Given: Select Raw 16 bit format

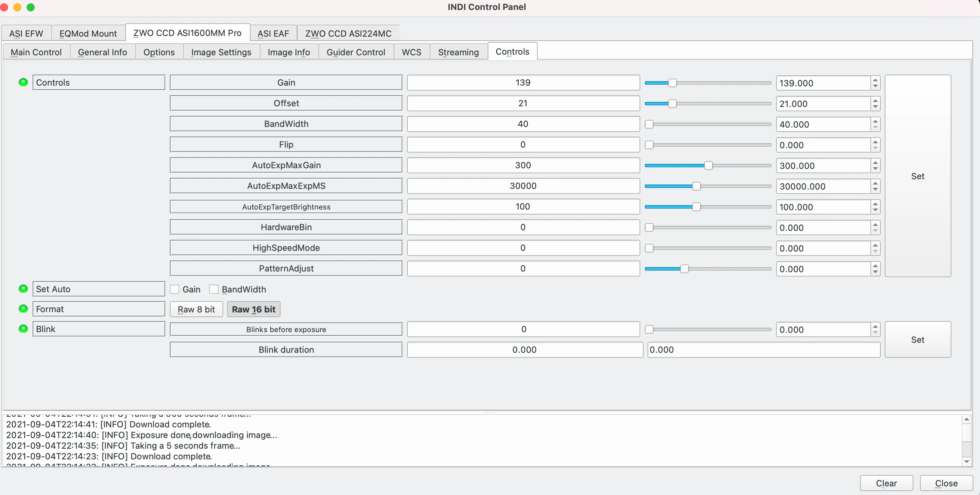Looking at the screenshot, I should (x=254, y=309).
